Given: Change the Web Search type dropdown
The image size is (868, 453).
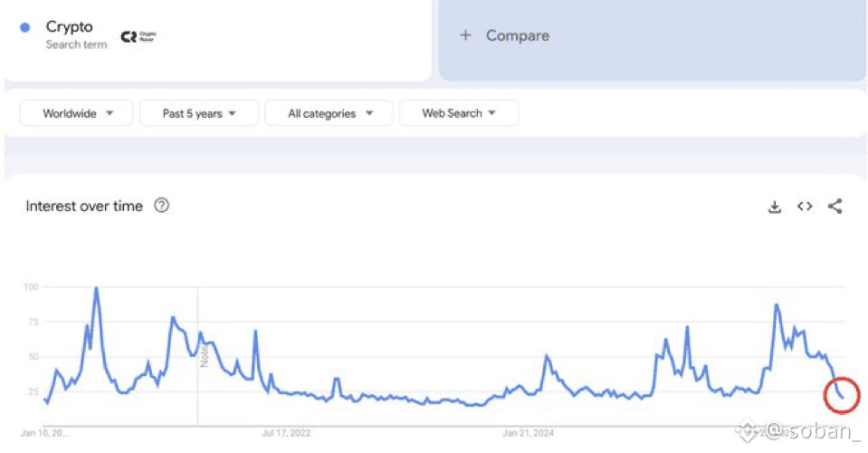Looking at the screenshot, I should (x=459, y=113).
